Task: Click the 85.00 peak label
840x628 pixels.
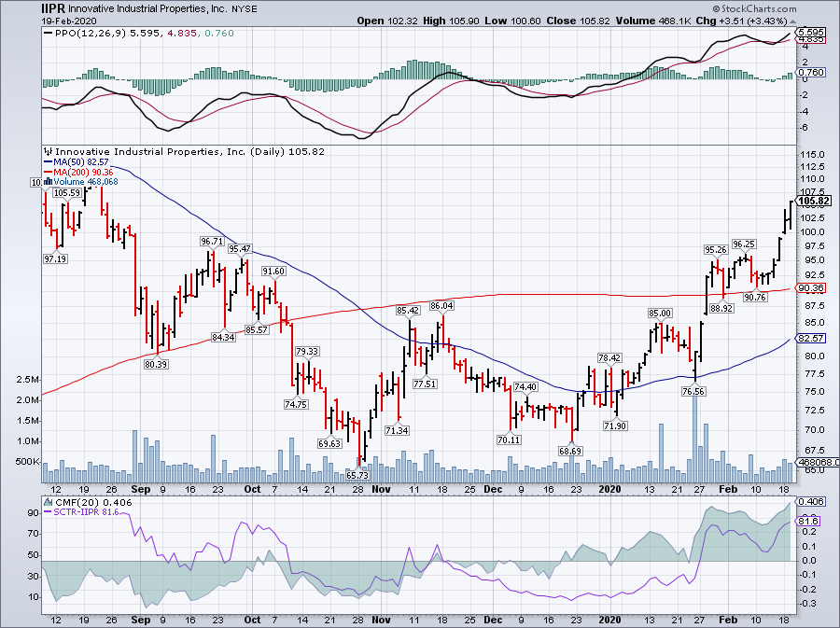Action: (x=660, y=314)
